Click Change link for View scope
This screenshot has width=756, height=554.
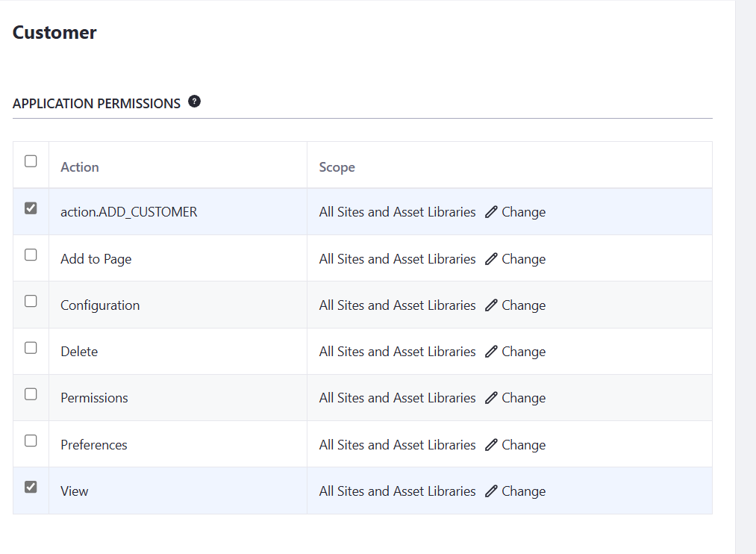(x=523, y=491)
